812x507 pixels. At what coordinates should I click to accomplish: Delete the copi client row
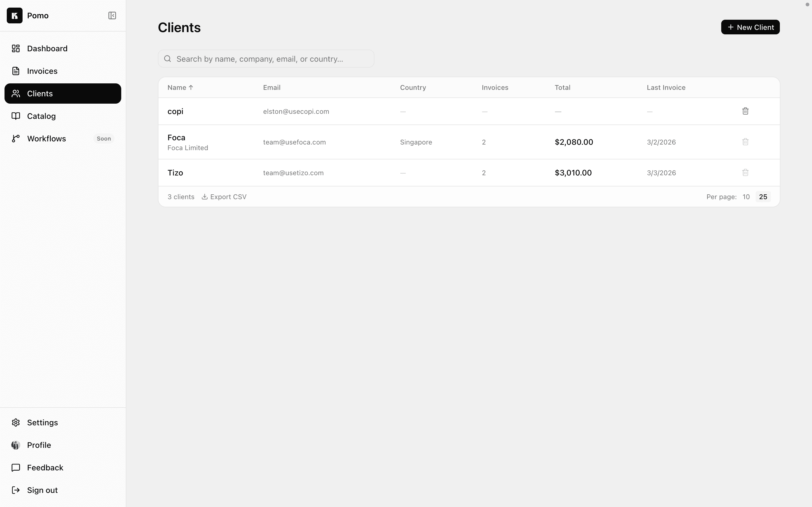(x=745, y=111)
